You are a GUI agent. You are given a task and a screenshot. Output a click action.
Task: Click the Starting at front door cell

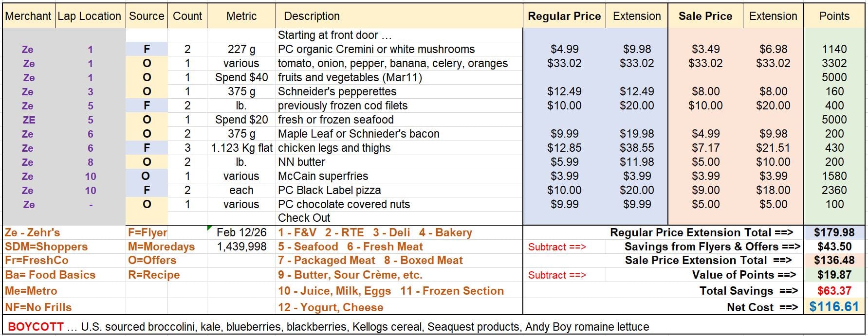point(334,35)
